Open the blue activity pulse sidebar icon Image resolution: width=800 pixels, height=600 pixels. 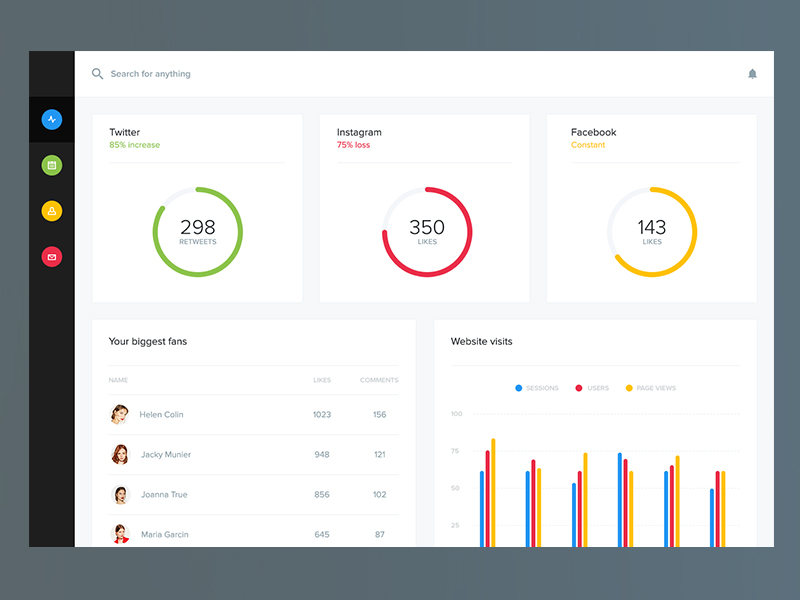(x=52, y=120)
